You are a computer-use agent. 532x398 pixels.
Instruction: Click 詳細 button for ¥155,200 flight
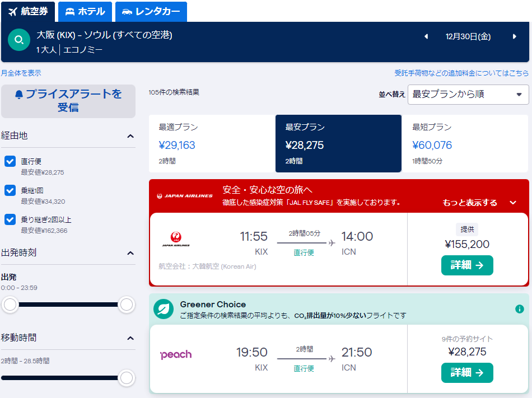pyautogui.click(x=467, y=265)
